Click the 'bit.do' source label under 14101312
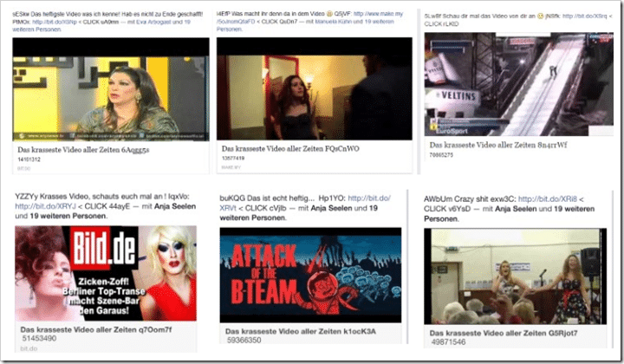624x364 pixels. [x=23, y=169]
